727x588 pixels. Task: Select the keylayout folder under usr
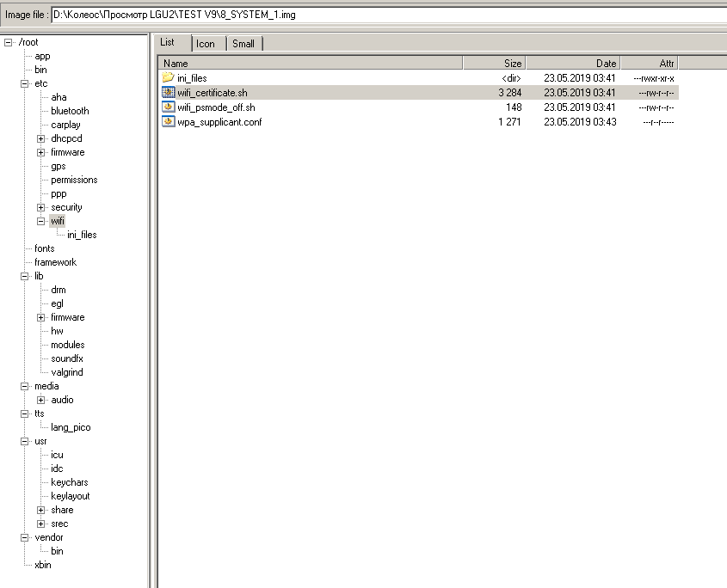point(71,496)
